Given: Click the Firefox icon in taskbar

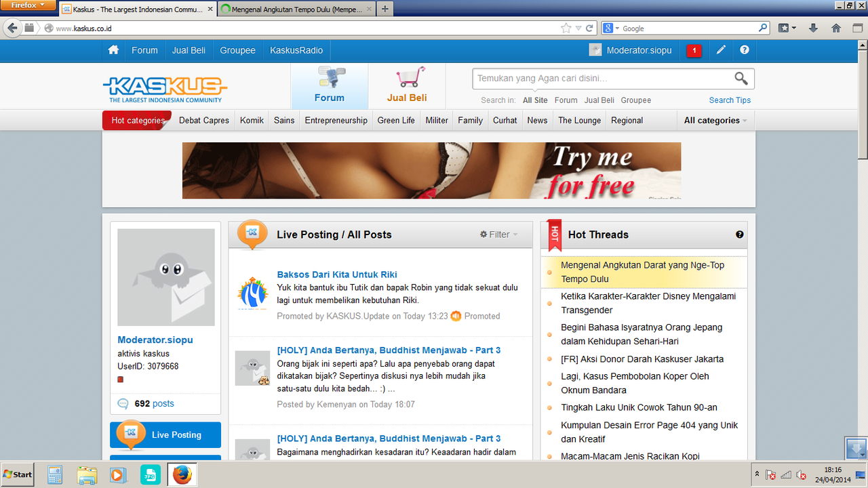Looking at the screenshot, I should (x=182, y=474).
